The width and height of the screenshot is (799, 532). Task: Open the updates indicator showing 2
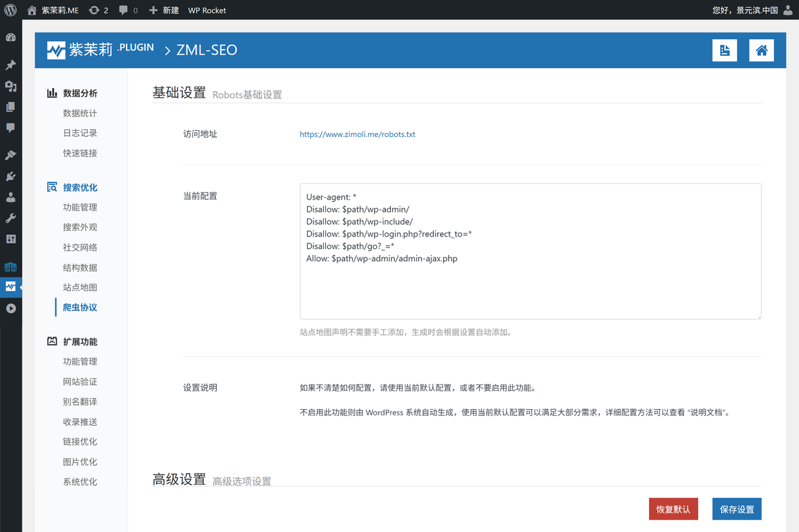tap(98, 10)
